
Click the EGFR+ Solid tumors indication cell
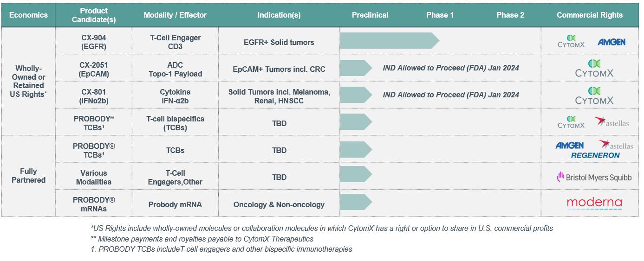pos(279,42)
